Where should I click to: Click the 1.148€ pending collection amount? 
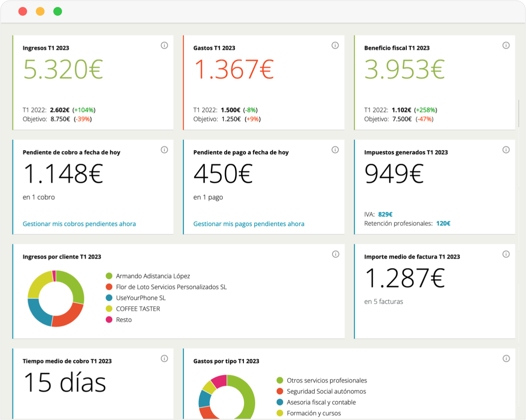coord(63,174)
